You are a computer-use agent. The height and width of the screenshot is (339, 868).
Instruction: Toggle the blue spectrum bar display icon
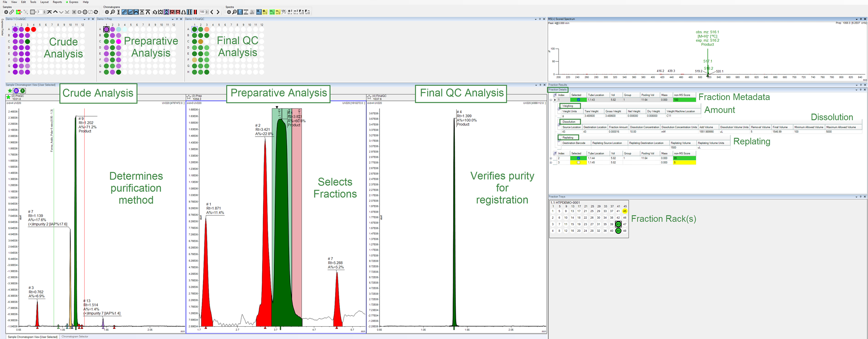[x=240, y=12]
